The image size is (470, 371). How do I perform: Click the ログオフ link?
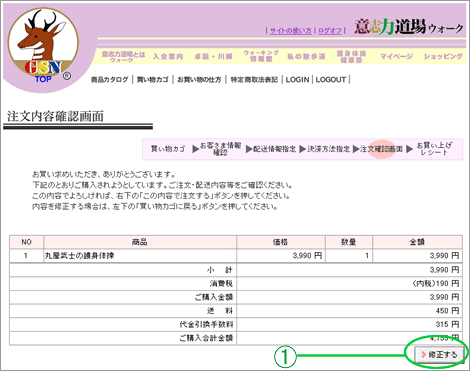tap(330, 31)
